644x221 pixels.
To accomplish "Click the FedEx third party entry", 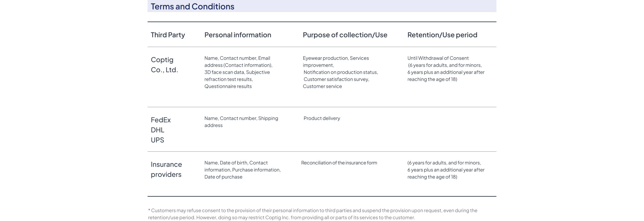I will coord(161,120).
